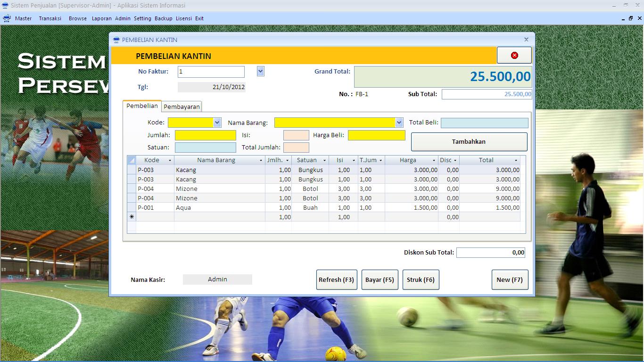
Task: Click the Pembelian Kantin window title icon
Action: tap(116, 40)
